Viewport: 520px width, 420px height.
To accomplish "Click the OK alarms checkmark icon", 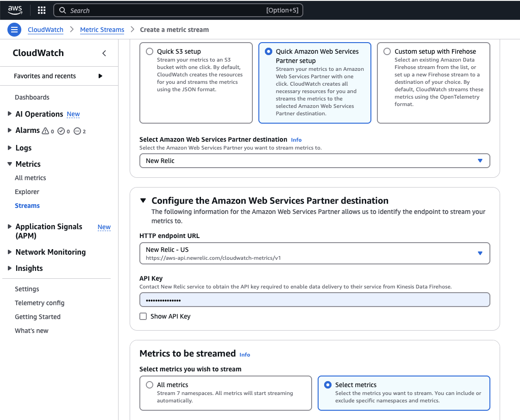I will coord(61,131).
